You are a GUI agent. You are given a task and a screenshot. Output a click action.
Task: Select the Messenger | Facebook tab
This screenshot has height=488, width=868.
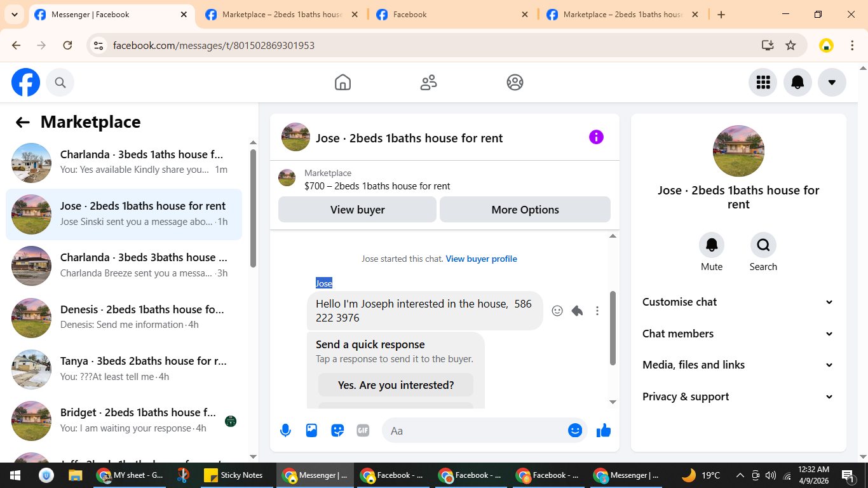click(x=112, y=15)
